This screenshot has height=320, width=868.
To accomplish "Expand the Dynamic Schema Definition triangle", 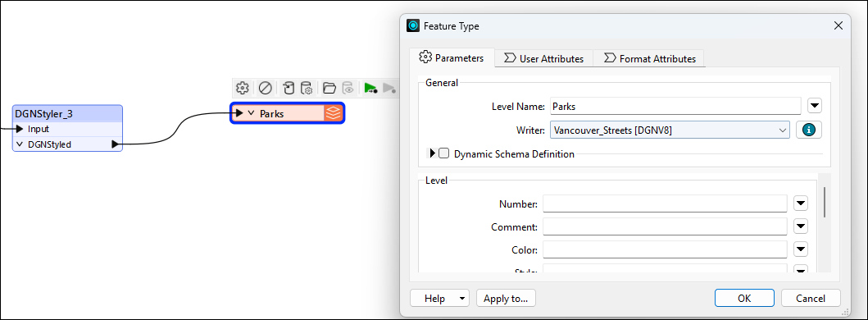I will [x=433, y=153].
